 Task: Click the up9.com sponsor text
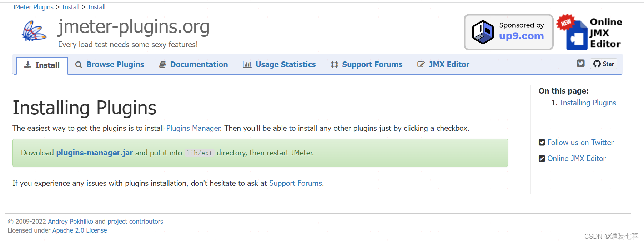pos(521,36)
